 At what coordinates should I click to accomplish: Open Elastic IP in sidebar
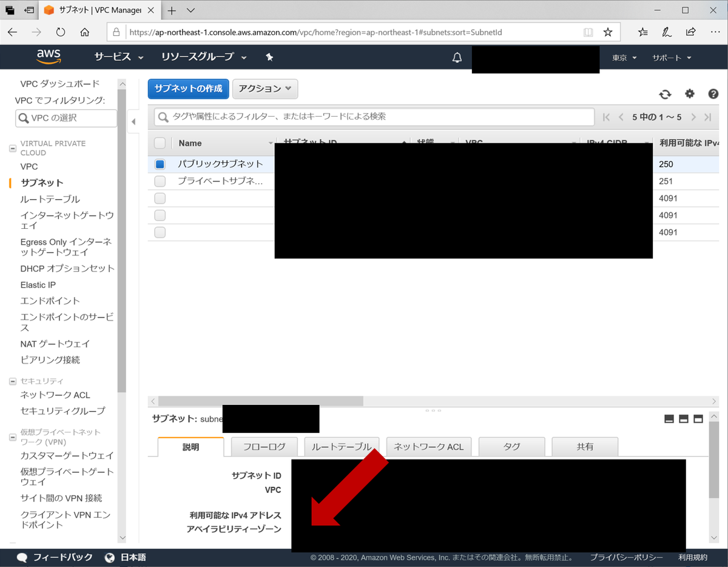(x=38, y=285)
